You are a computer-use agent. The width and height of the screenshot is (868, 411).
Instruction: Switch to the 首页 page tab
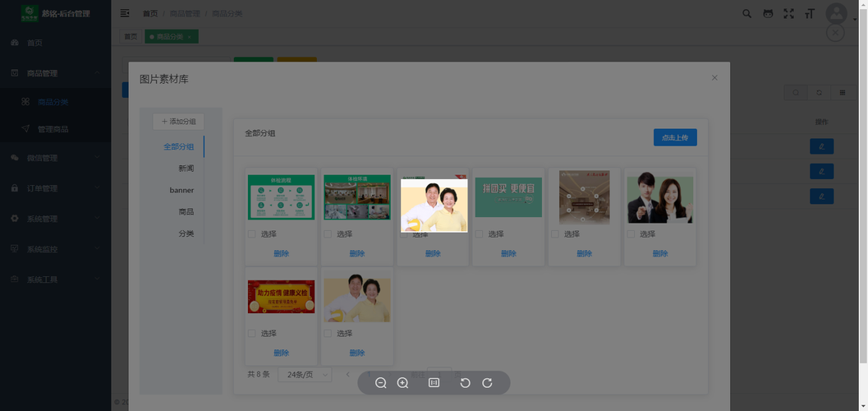tap(131, 36)
